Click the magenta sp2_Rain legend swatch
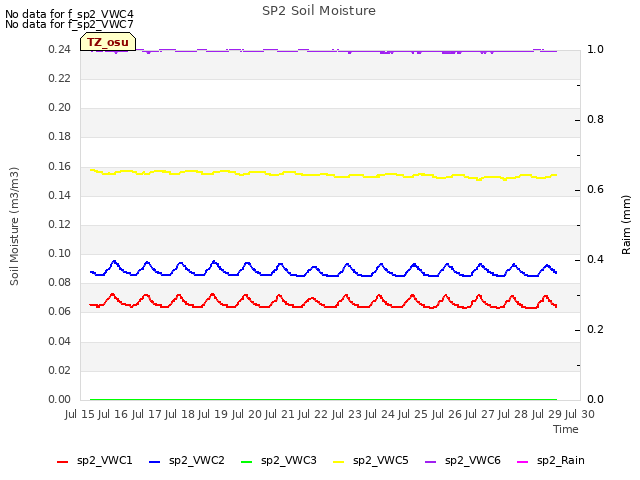Screen dimensions: 640x480 coord(522,462)
